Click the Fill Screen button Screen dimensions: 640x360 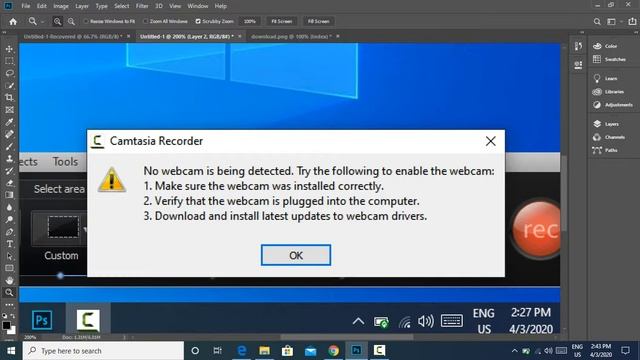coord(318,21)
